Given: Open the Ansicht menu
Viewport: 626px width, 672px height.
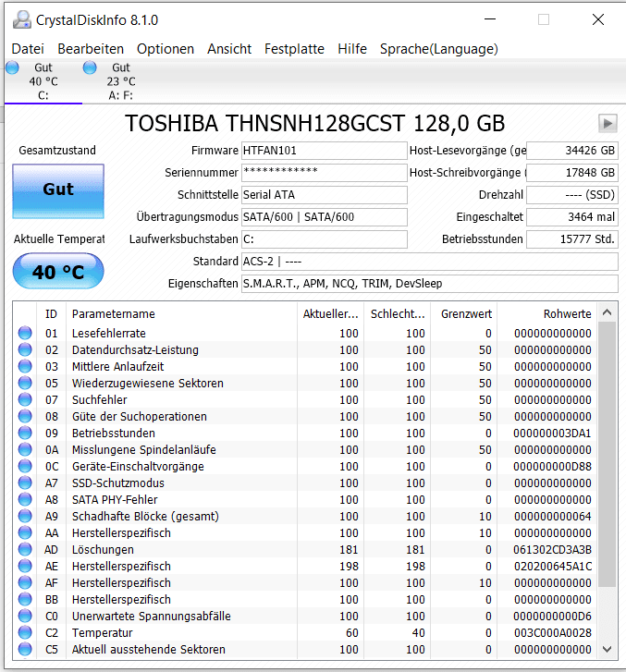Looking at the screenshot, I should click(x=229, y=49).
